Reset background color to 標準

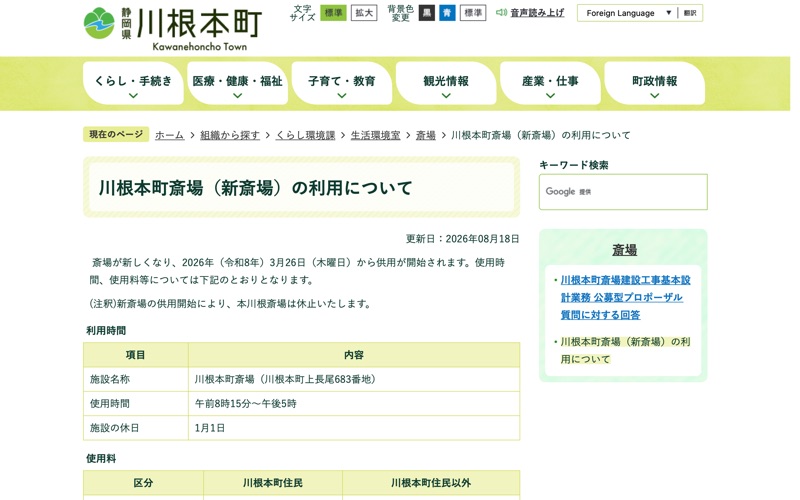pyautogui.click(x=473, y=13)
